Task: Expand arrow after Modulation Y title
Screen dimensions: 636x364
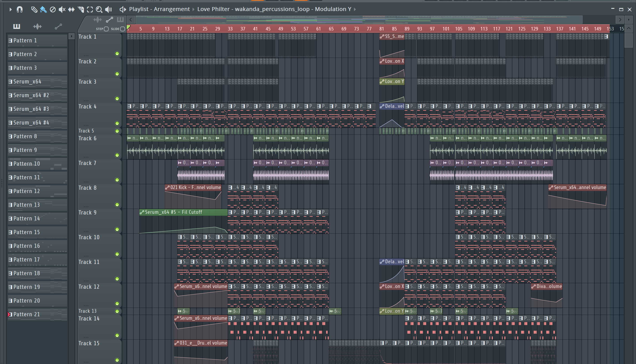Action: point(355,9)
